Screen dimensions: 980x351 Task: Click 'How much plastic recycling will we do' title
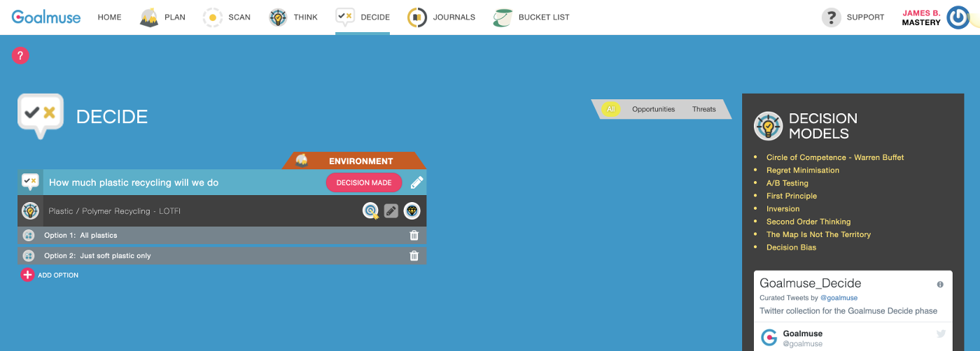pos(134,182)
